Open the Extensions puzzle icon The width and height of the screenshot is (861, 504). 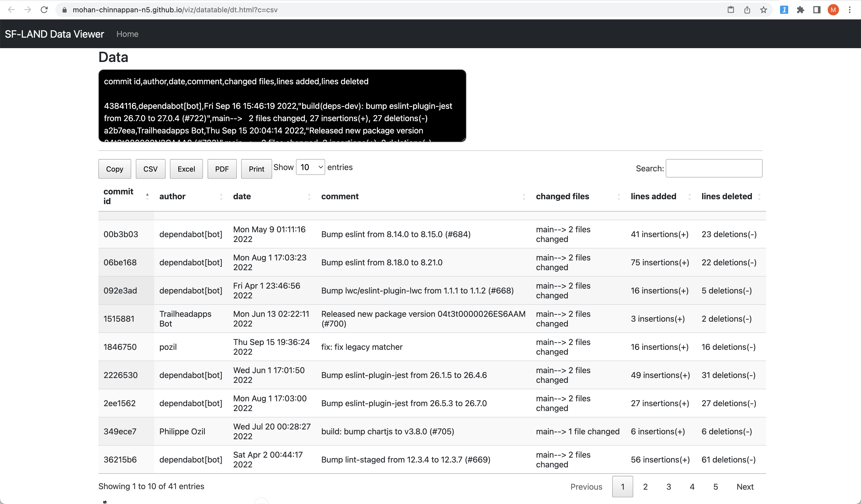[x=800, y=9]
